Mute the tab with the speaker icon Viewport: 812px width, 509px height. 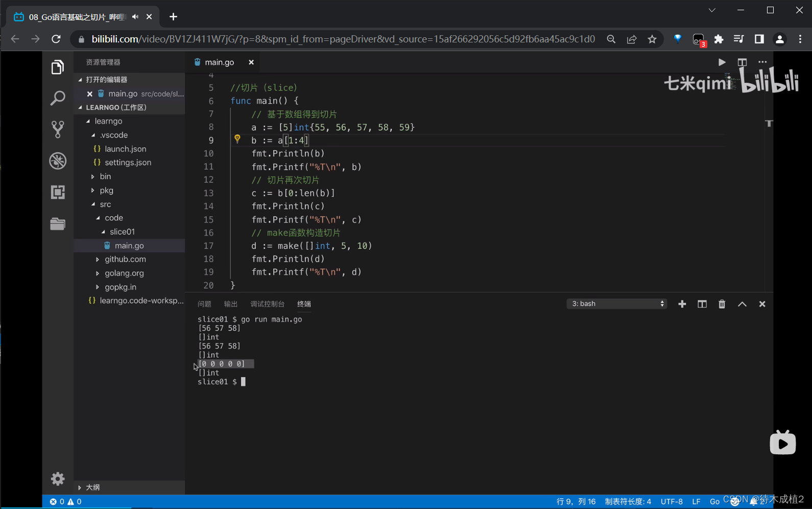(x=135, y=17)
